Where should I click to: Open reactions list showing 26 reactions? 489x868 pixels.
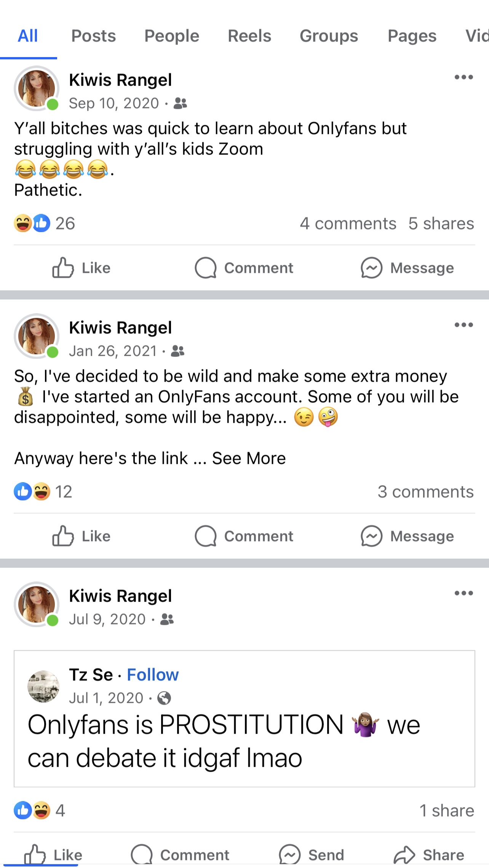click(45, 223)
